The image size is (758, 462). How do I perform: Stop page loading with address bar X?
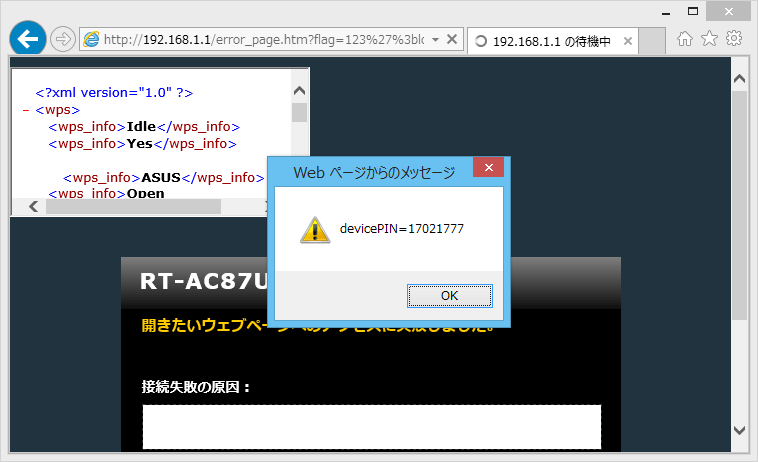pyautogui.click(x=452, y=39)
